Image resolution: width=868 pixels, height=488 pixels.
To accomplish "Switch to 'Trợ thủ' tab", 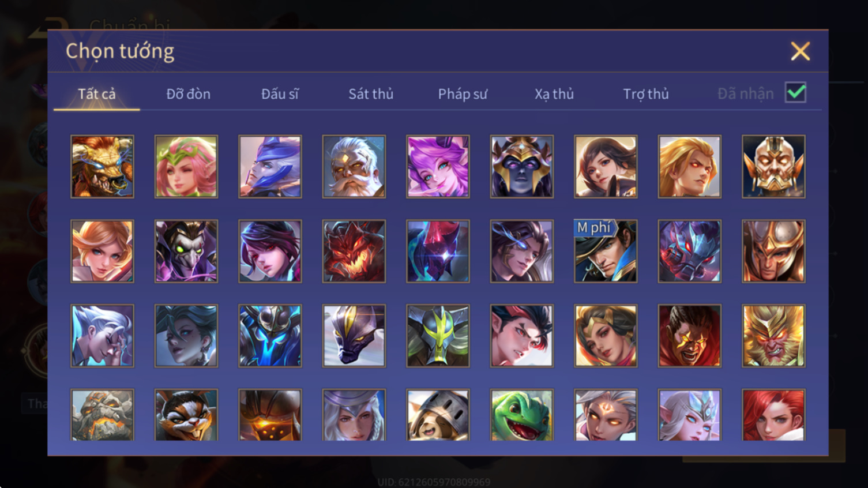I will (x=646, y=94).
